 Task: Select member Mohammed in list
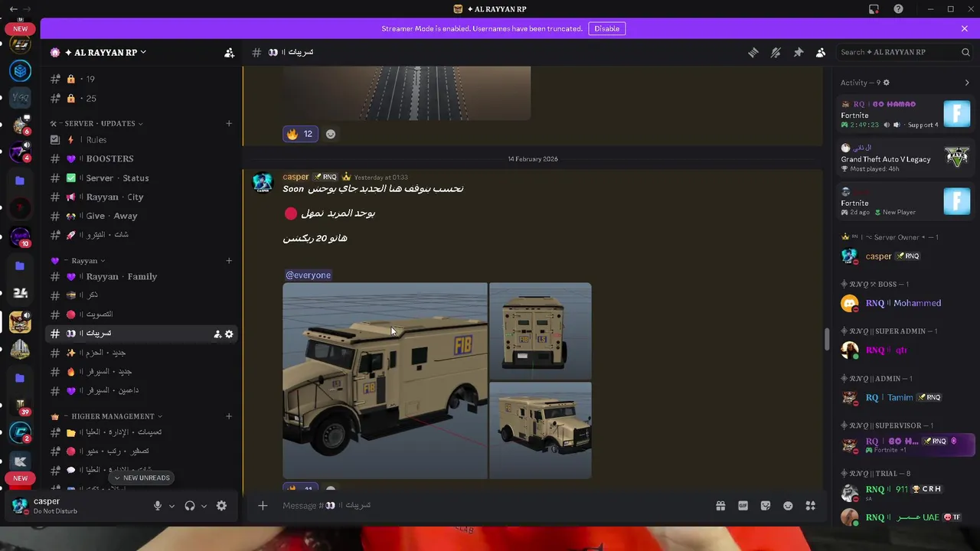(904, 303)
